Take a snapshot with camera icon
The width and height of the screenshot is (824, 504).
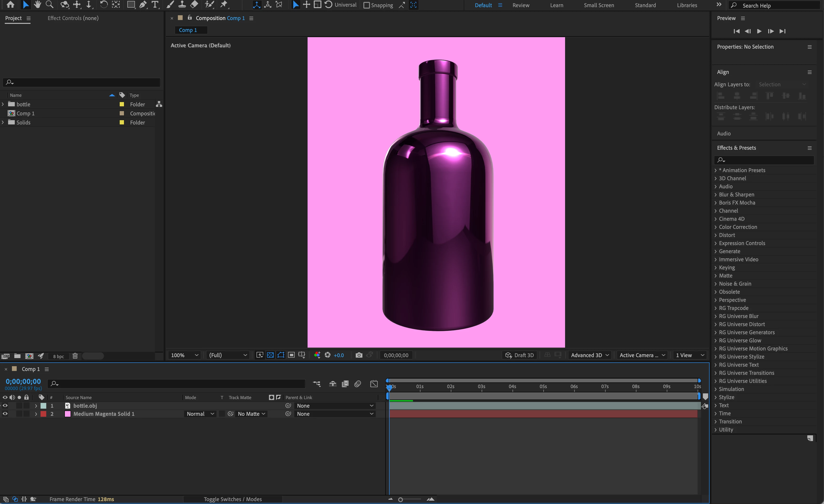[359, 355]
